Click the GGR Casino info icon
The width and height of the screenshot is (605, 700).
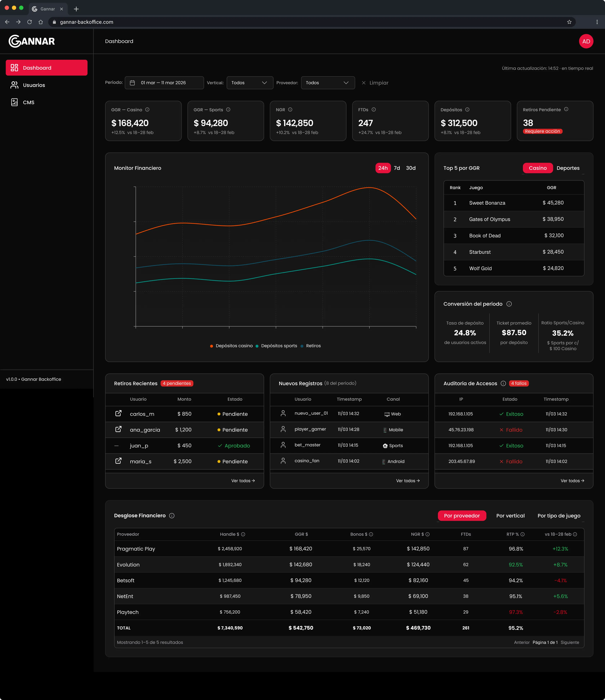[147, 109]
